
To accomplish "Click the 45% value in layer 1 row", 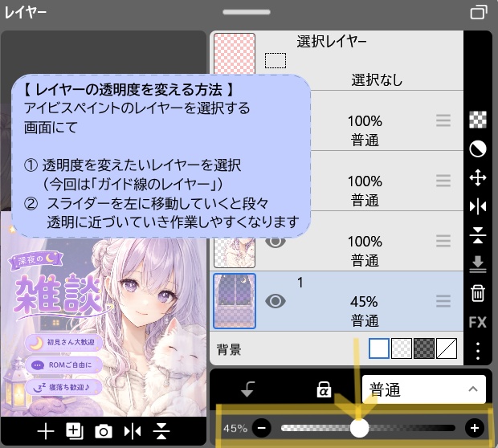I will point(364,302).
